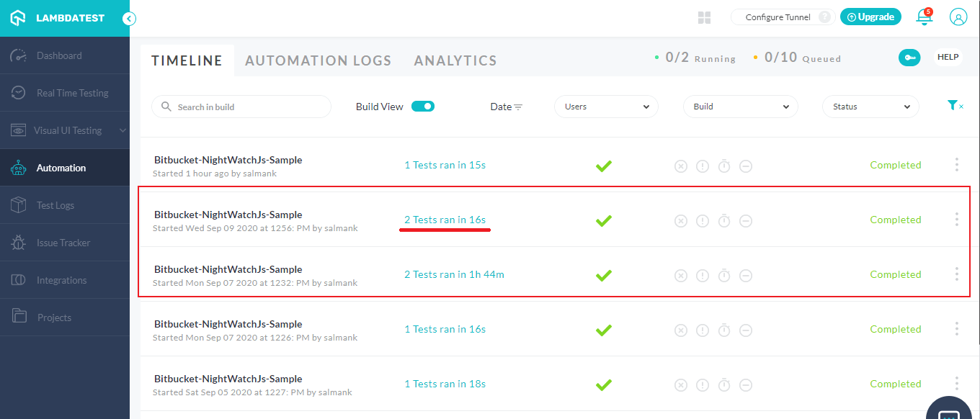Switch to Automation Logs tab
The height and width of the screenshot is (419, 980).
[318, 61]
